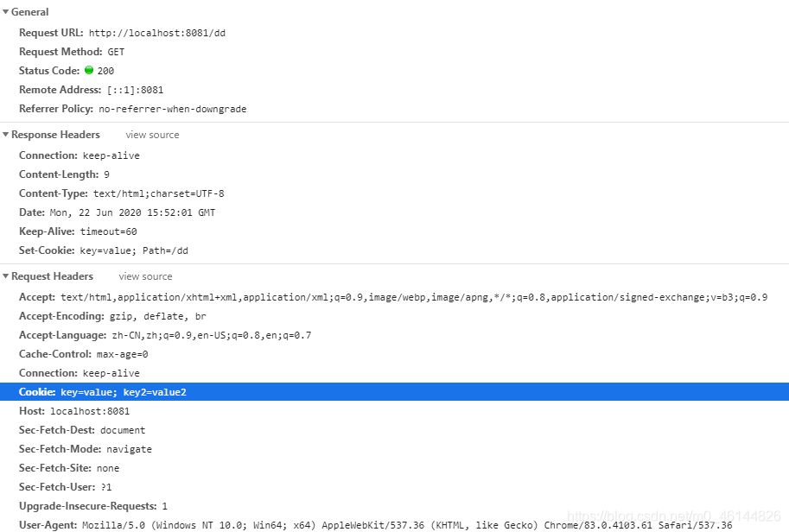This screenshot has height=532, width=789.
Task: Click view source beside Request Headers
Action: tap(145, 276)
